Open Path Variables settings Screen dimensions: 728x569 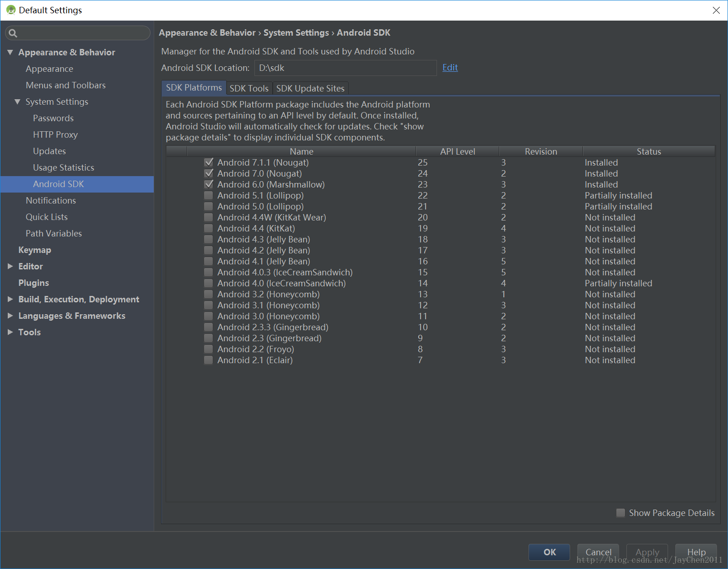(54, 233)
